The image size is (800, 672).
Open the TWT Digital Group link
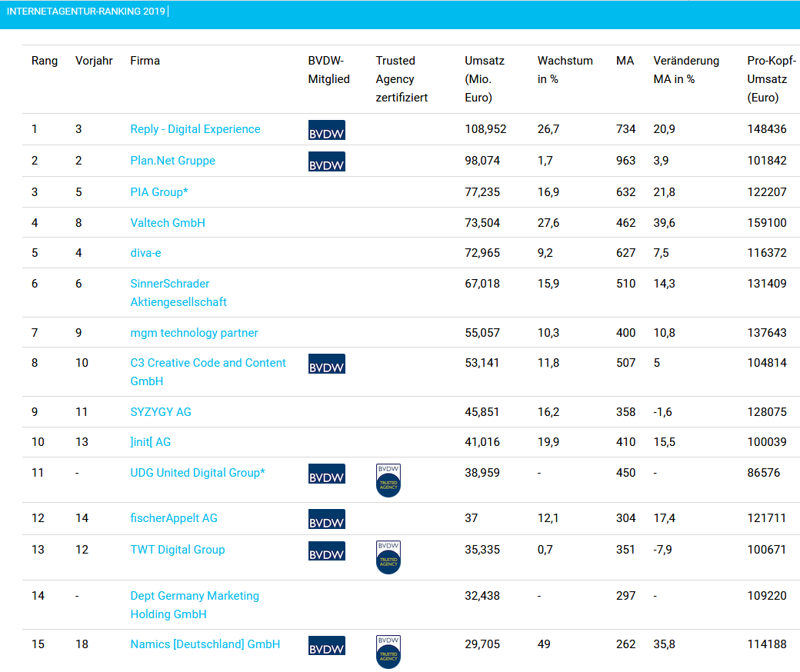[178, 550]
